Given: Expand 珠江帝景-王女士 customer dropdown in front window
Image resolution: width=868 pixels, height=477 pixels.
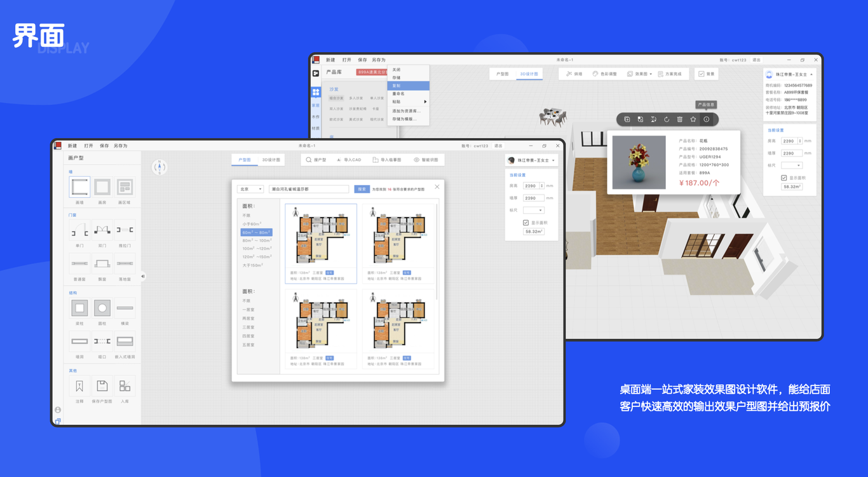Looking at the screenshot, I should pos(553,160).
